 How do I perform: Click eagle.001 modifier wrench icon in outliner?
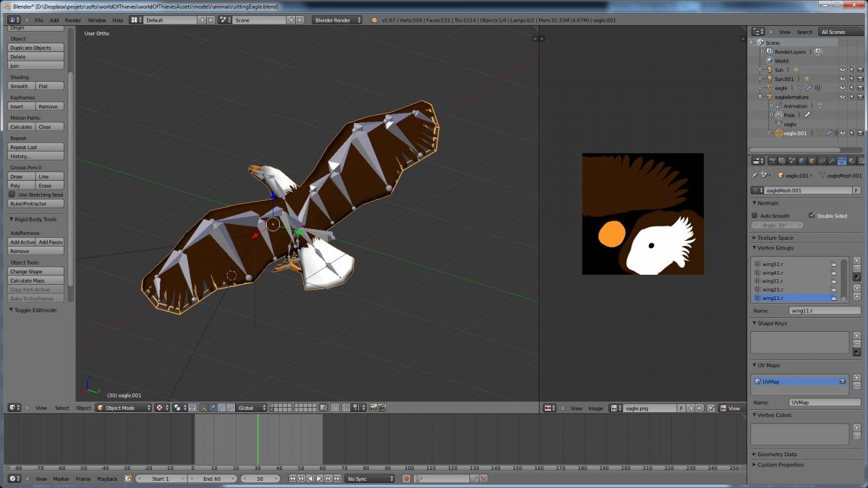(x=829, y=133)
